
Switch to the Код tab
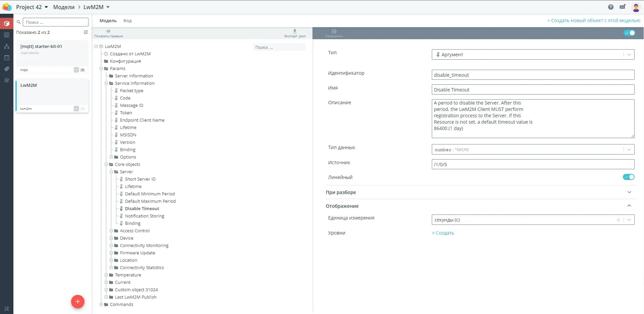[x=127, y=21]
